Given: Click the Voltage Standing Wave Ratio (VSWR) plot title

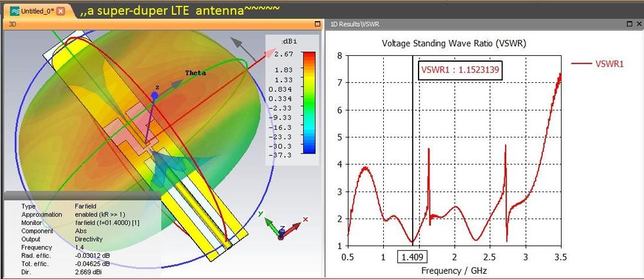Looking at the screenshot, I should (x=454, y=43).
